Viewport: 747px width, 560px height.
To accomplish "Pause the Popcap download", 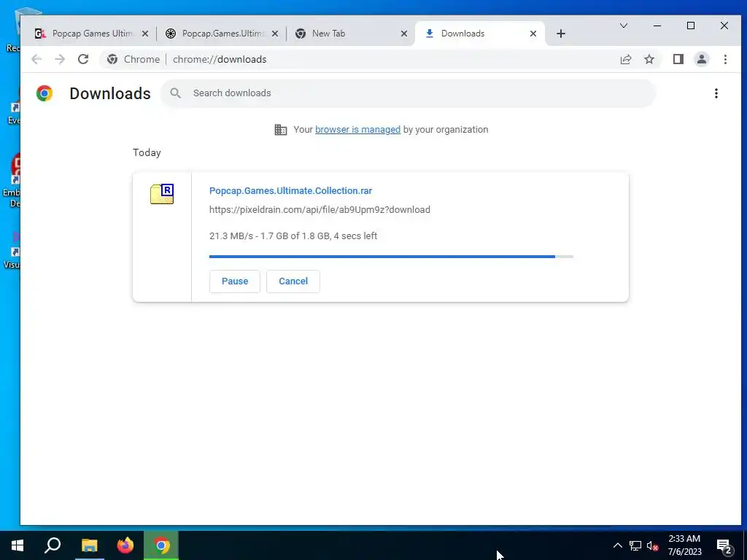I will tap(235, 281).
